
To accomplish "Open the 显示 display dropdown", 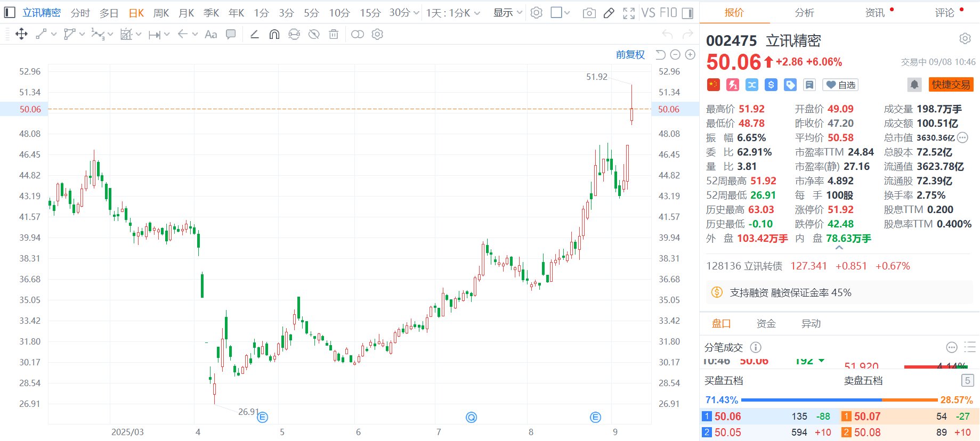I will coord(507,13).
